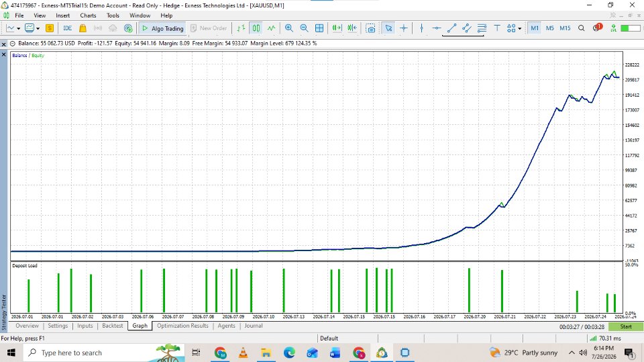Click the screenshot camera icon
Image resolution: width=644 pixels, height=362 pixels.
pyautogui.click(x=370, y=28)
